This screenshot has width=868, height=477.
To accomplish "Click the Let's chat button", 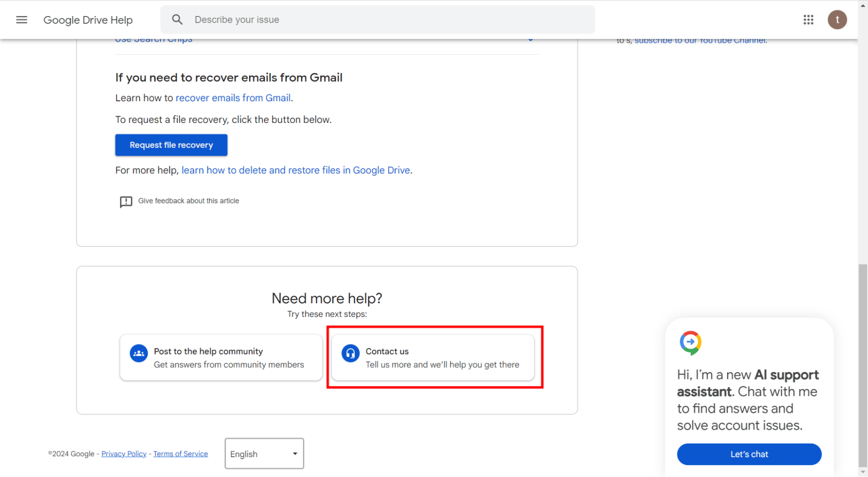I will coord(749,454).
